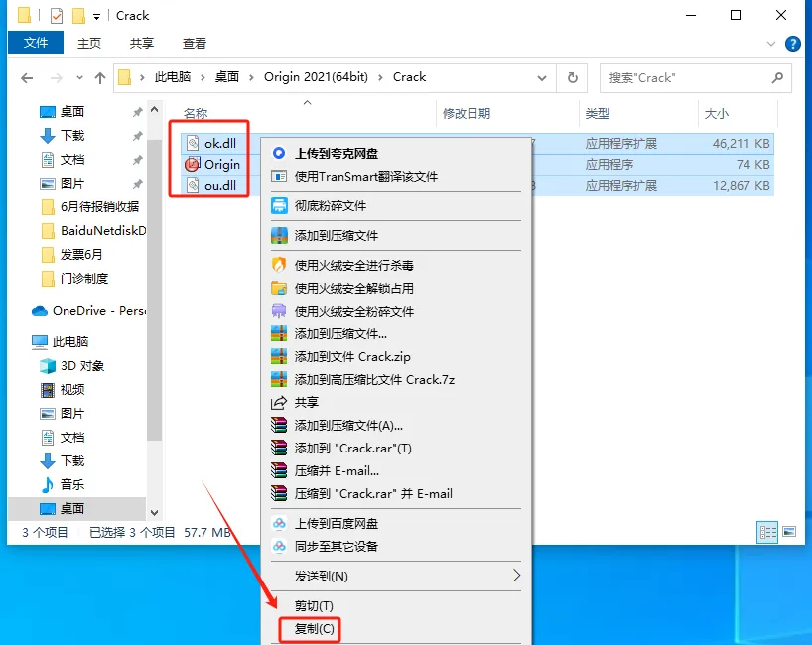The width and height of the screenshot is (812, 645).
Task: Click the Quark netdisk upload icon
Action: (279, 153)
